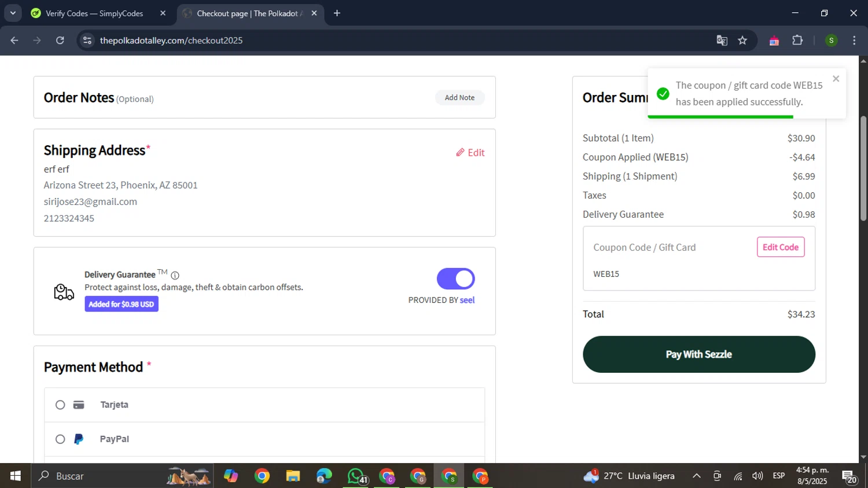The height and width of the screenshot is (488, 868).
Task: Click the Total amount $34.23
Action: [801, 314]
